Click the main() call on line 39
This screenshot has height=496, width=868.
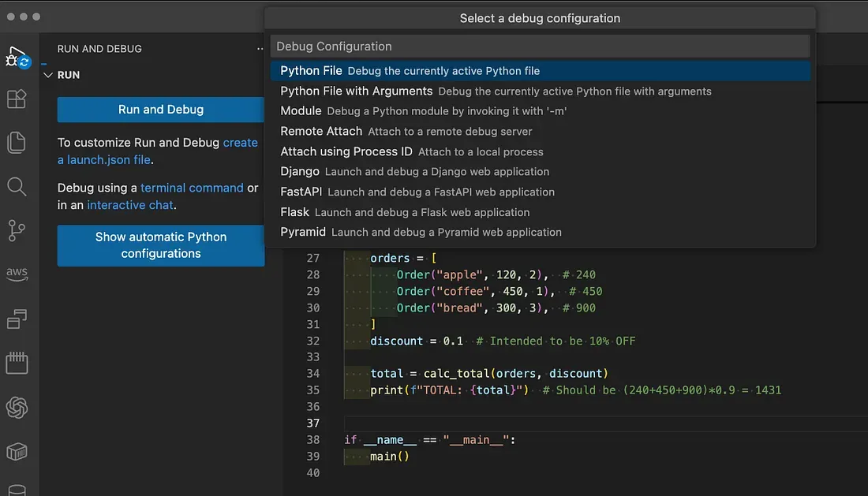(389, 457)
